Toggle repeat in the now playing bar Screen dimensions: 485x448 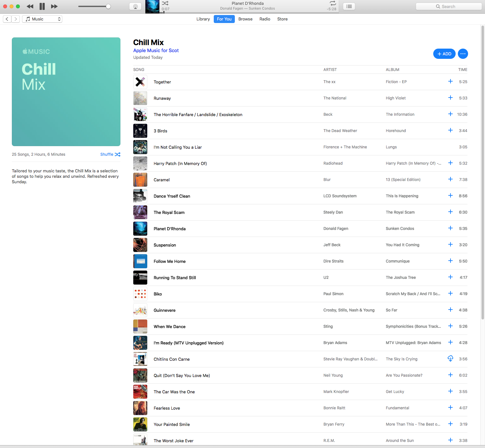pos(333,3)
